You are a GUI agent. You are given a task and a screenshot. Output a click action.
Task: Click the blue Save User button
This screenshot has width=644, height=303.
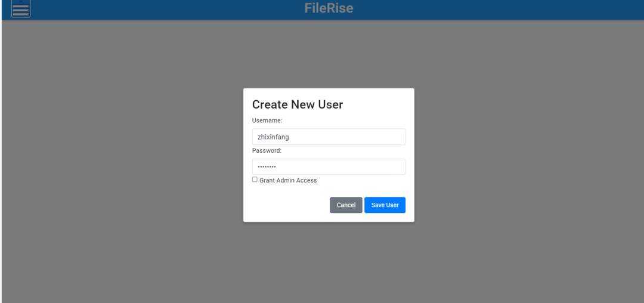[385, 205]
